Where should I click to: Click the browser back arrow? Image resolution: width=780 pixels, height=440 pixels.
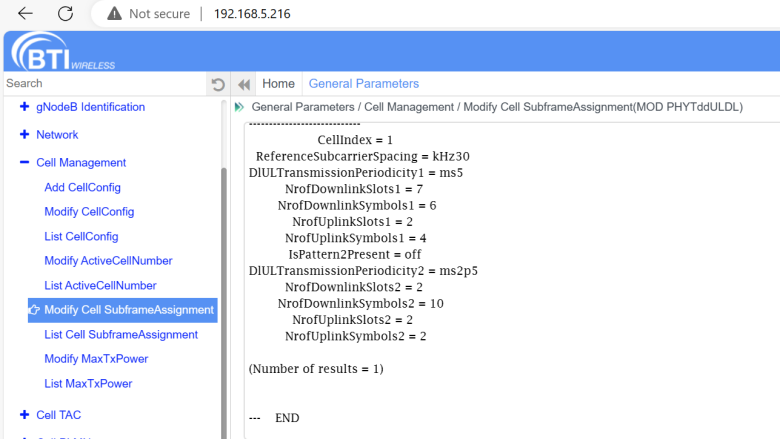point(25,14)
